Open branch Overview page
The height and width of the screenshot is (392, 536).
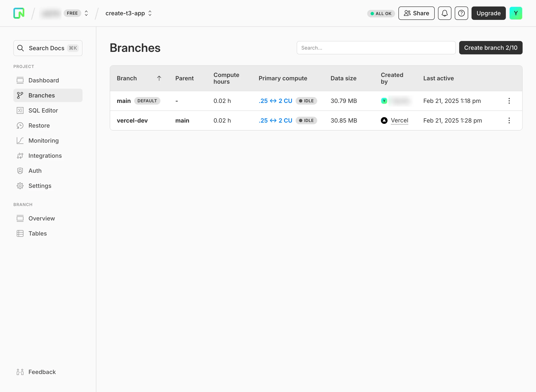(x=48, y=218)
